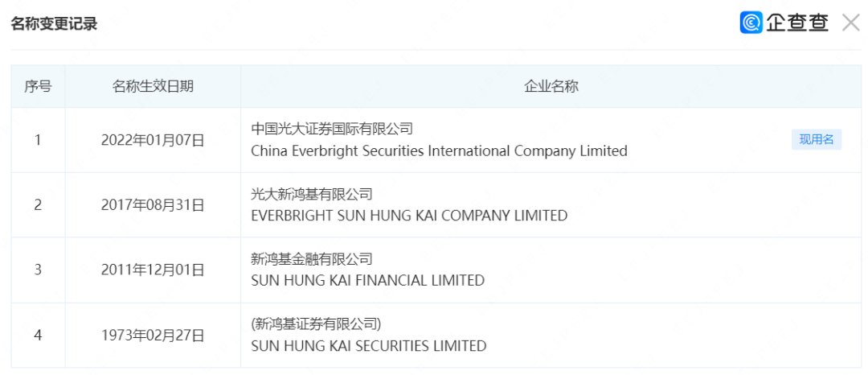Select 光大新鸿基有限公司 company name

[x=312, y=194]
